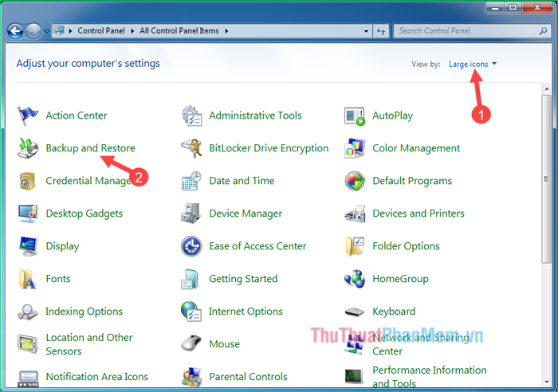
Task: Open the Performance Information and Tools icon
Action: coord(354,376)
